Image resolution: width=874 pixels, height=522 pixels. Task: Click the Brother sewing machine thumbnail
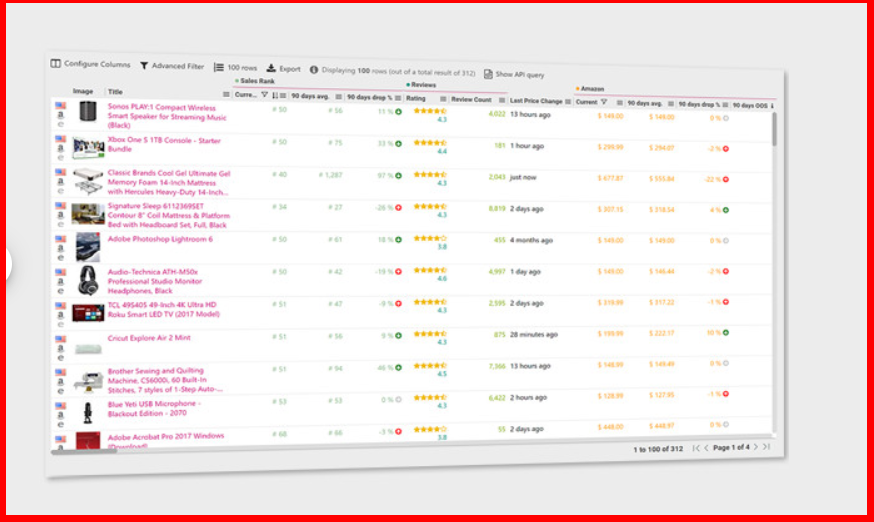88,381
